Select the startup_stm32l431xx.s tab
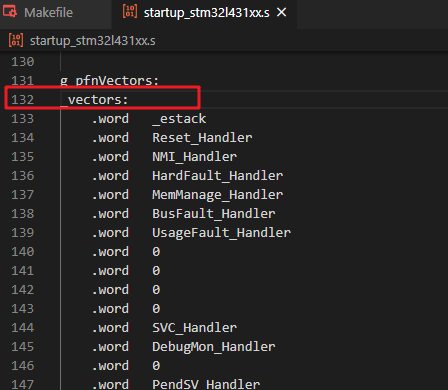The width and height of the screenshot is (448, 390). pos(204,13)
